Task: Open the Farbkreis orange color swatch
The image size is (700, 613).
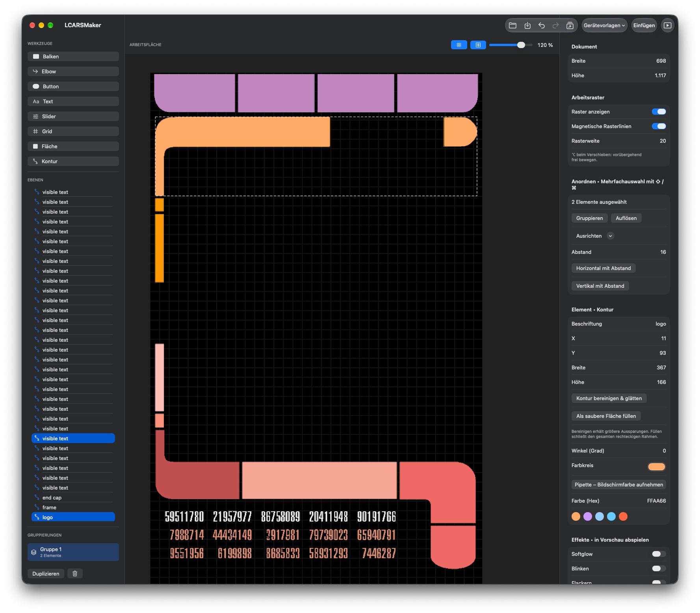Action: coord(656,467)
